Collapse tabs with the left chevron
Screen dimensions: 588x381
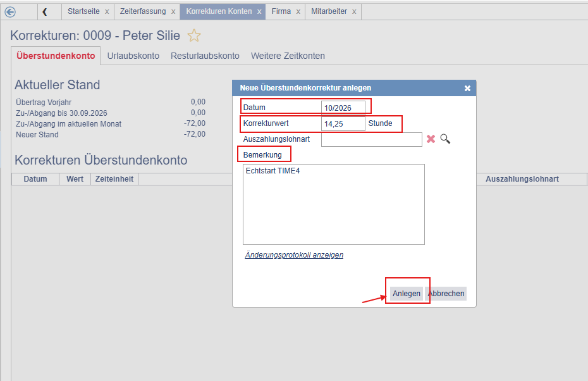click(x=45, y=12)
